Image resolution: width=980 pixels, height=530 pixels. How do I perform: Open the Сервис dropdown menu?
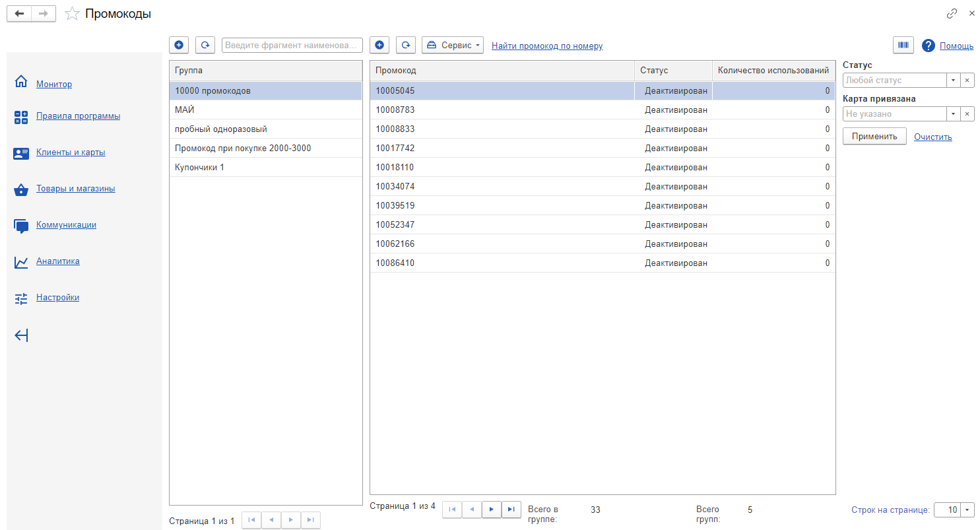pos(453,45)
